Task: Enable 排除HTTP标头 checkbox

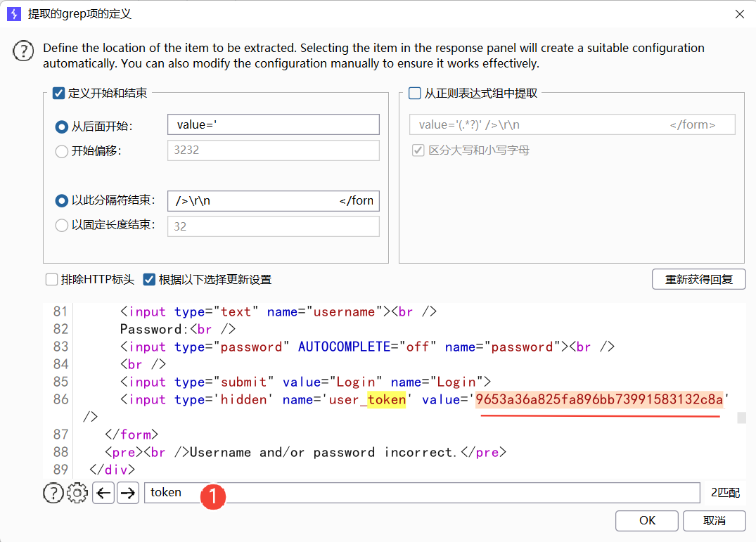Action: (x=51, y=279)
